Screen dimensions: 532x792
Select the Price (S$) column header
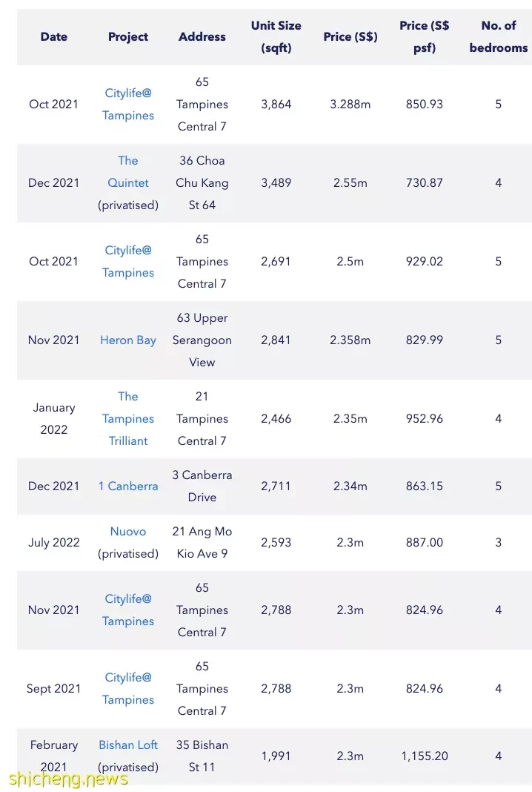350,37
